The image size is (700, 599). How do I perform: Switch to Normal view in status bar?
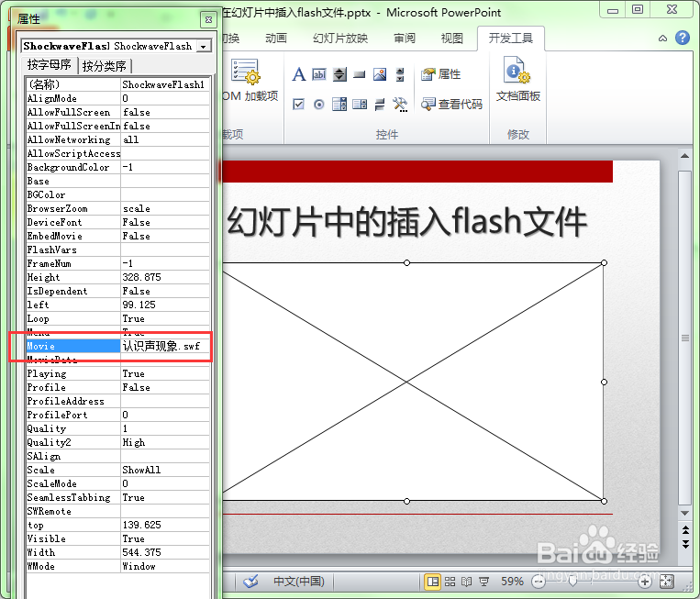tap(433, 582)
